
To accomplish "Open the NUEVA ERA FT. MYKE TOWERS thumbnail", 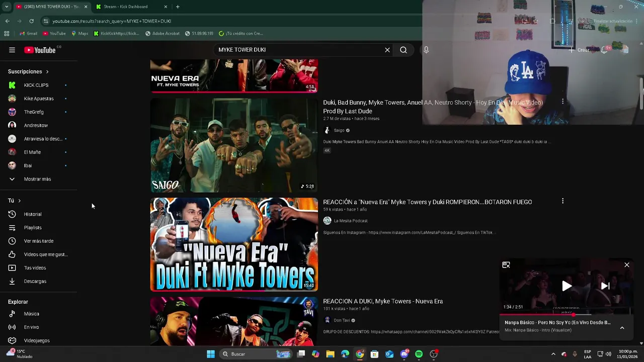I will [x=234, y=76].
